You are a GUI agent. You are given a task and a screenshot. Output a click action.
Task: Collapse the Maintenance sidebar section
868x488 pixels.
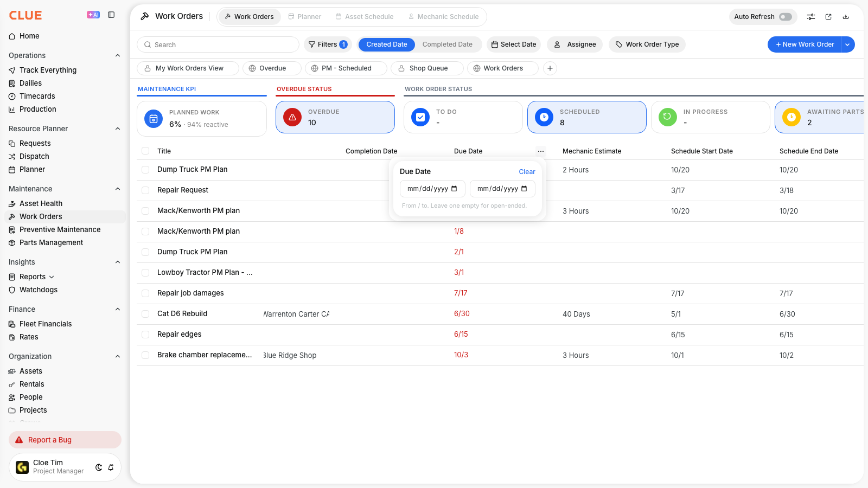pyautogui.click(x=118, y=189)
